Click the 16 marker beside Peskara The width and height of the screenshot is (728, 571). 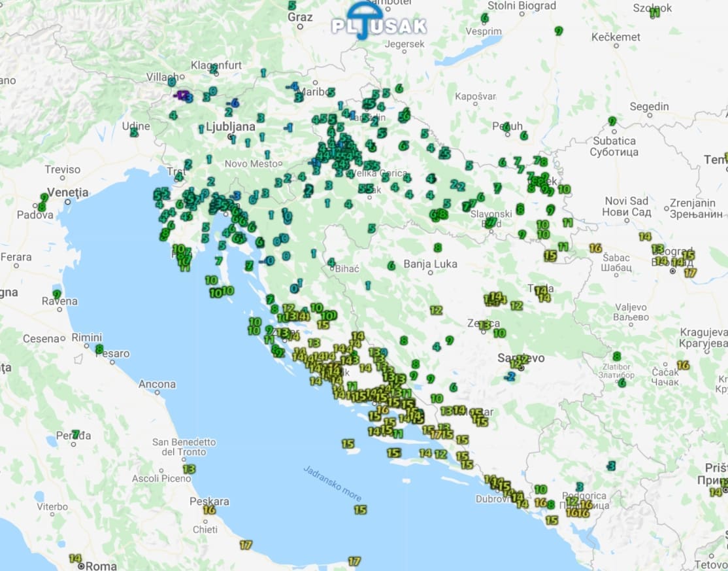tap(209, 510)
